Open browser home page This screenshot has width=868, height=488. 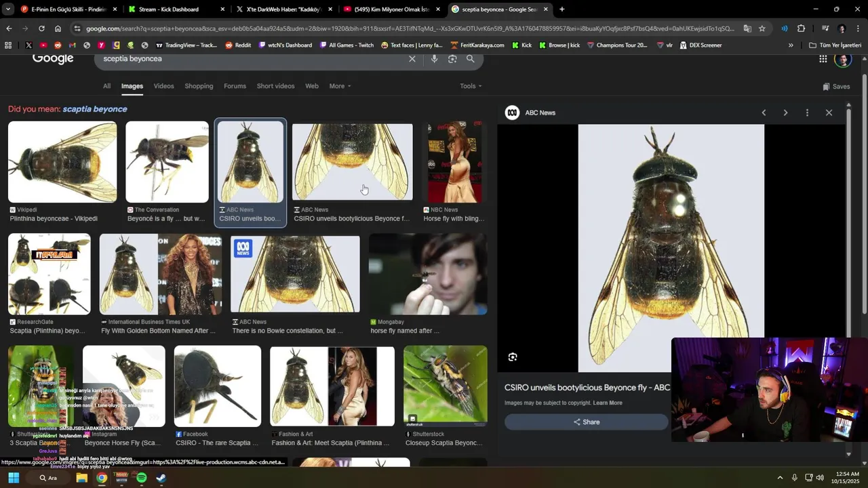tap(58, 28)
